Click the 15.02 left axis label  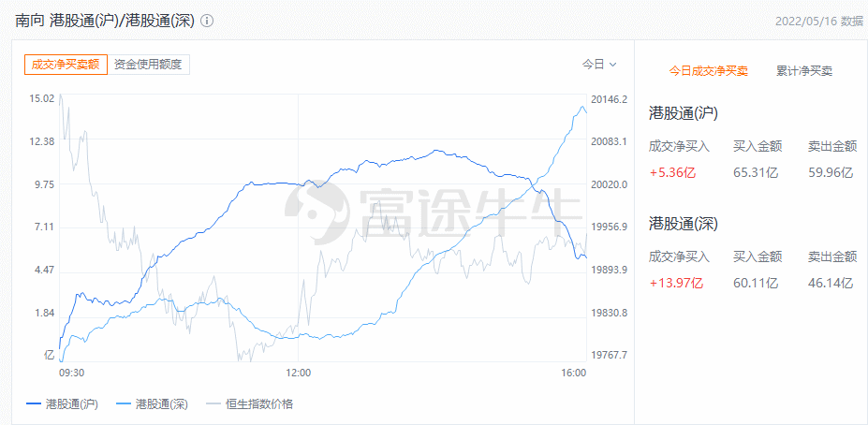coord(41,99)
